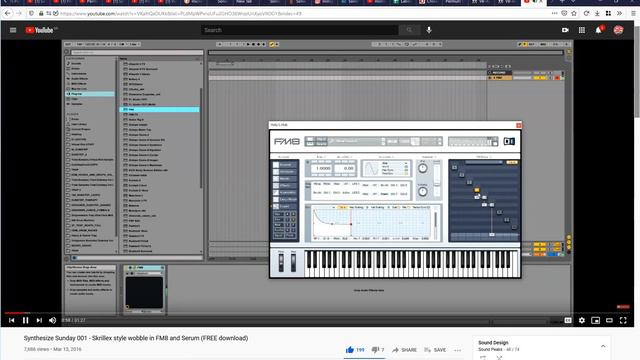Viewport: 640px width, 360px height.
Task: Select the highlighted plugin entry in Ableton list
Action: point(160,109)
